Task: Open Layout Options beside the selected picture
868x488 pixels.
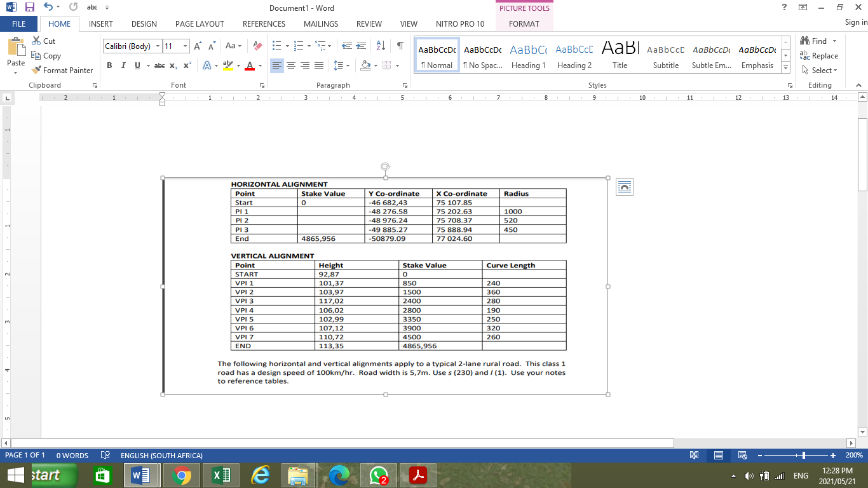Action: 625,187
